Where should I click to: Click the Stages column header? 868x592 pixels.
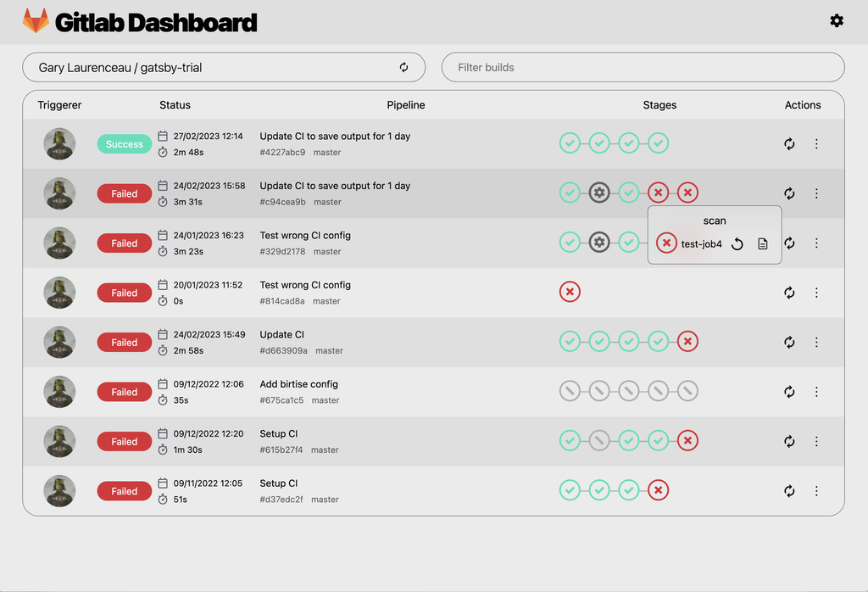[659, 104]
